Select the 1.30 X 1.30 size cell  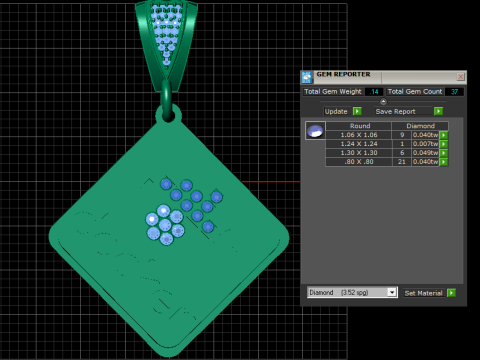359,153
